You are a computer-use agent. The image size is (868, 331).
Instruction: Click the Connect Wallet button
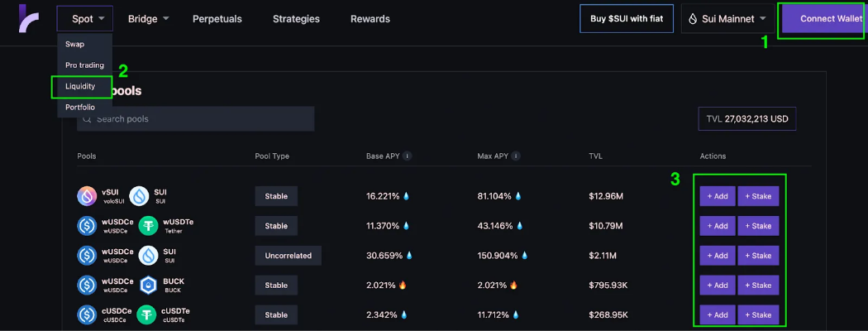click(824, 19)
